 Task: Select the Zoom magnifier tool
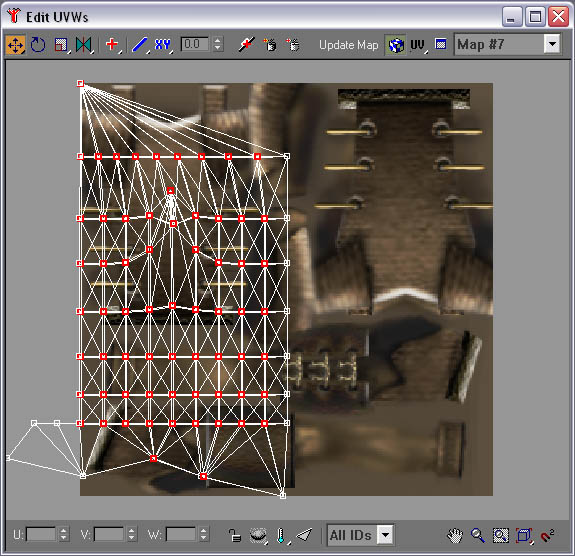pyautogui.click(x=477, y=535)
